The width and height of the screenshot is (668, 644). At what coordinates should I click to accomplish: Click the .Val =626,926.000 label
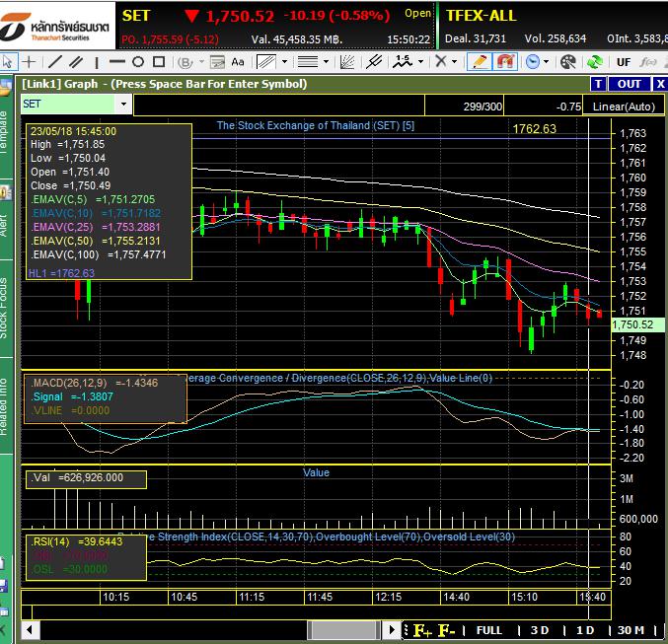pos(78,478)
